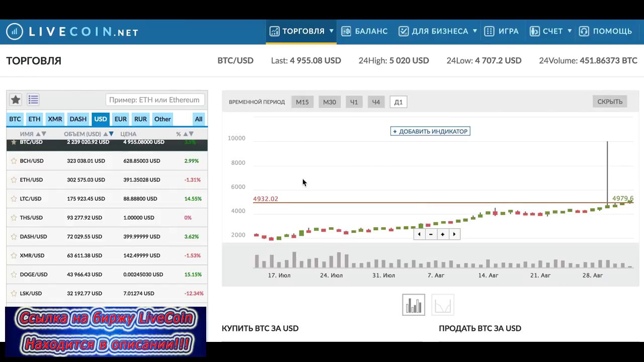Screen dimensions: 644x362
Task: Click DOGE/USD volume 43 966.43 USD
Action: tap(85, 275)
